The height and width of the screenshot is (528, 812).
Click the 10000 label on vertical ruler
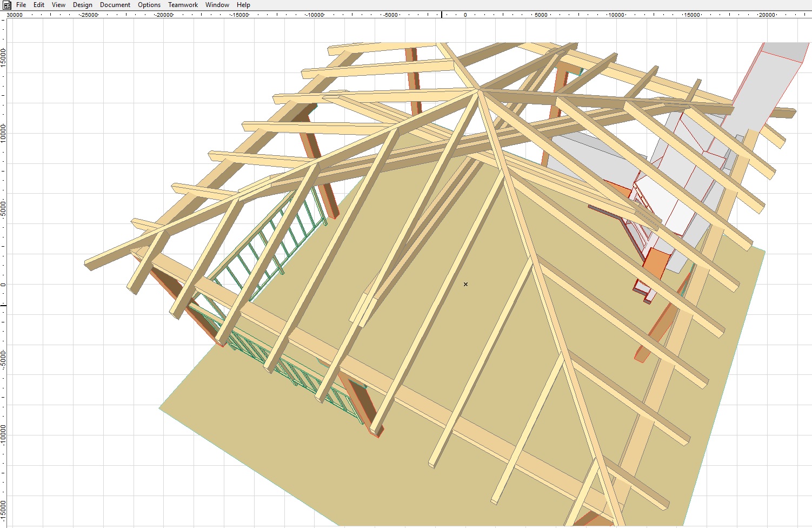coord(3,133)
